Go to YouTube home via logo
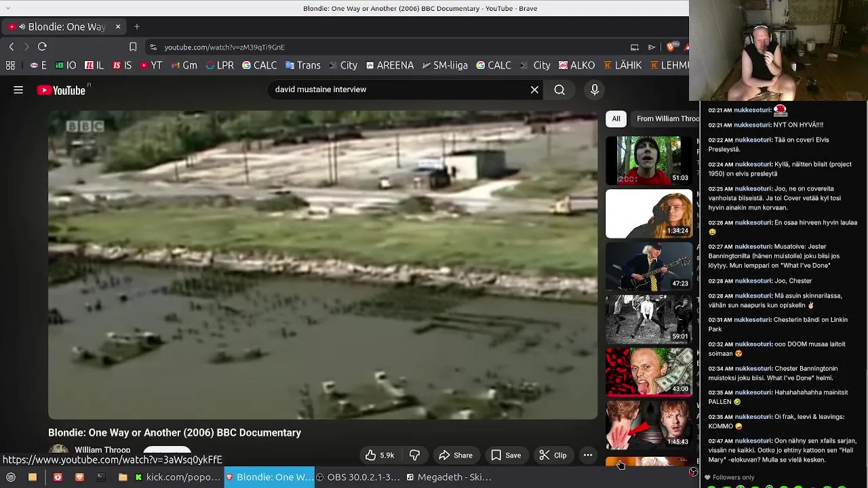This screenshot has width=868, height=488. coord(61,90)
